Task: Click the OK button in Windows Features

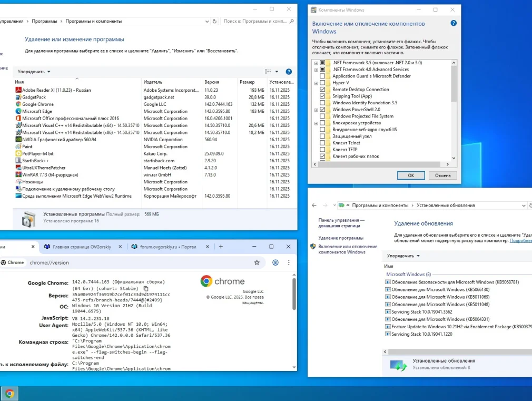Action: (x=411, y=175)
